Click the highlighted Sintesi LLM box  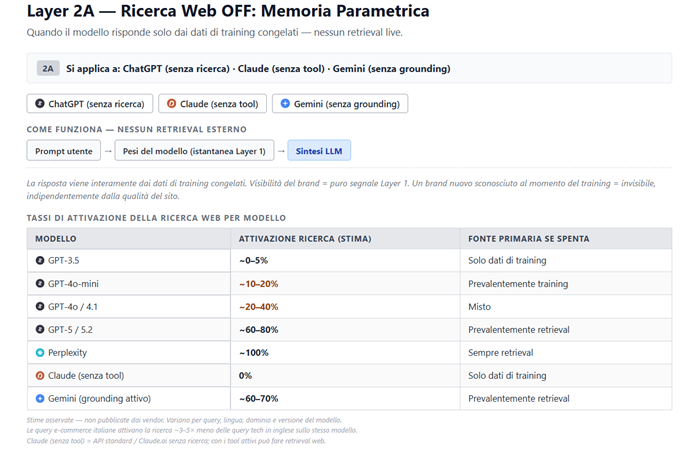click(319, 151)
